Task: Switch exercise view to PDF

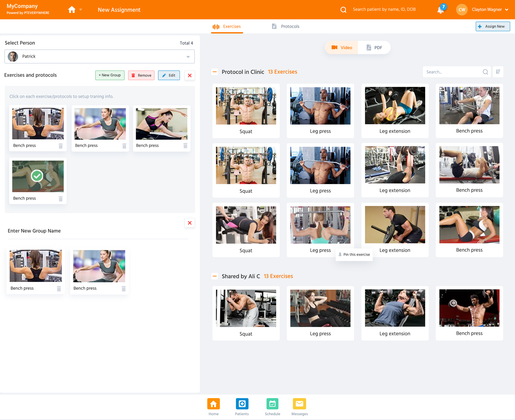Action: pos(374,48)
